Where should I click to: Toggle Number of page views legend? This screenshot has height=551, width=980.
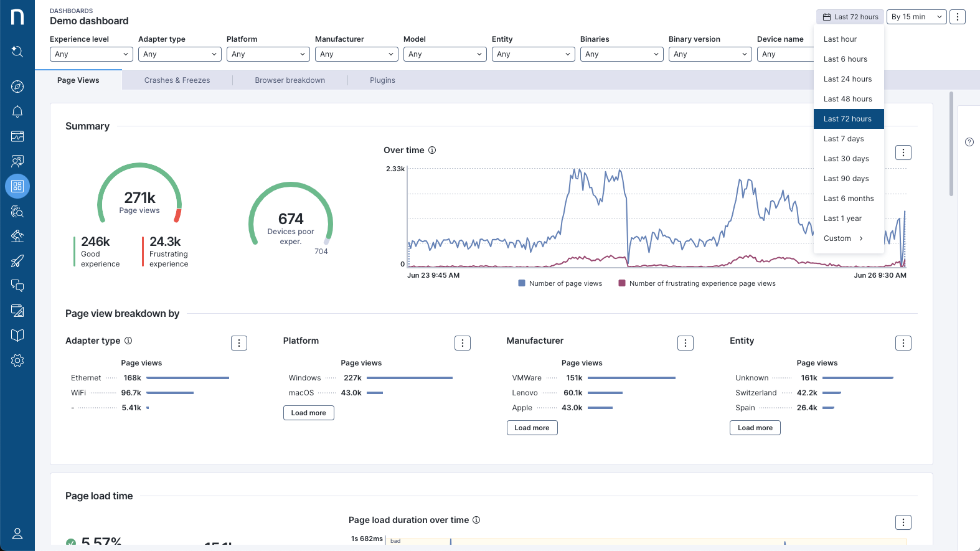tap(560, 283)
